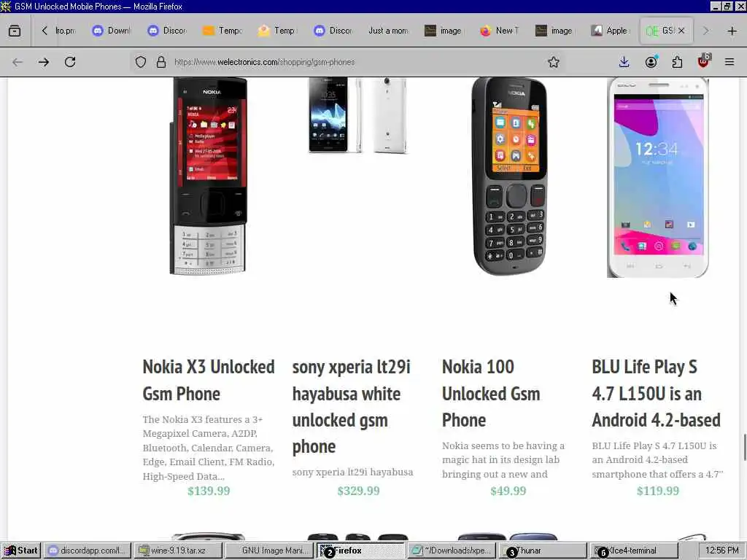Switch to the 'New T' Firefox tab
Image resolution: width=747 pixels, height=560 pixels.
(x=499, y=31)
